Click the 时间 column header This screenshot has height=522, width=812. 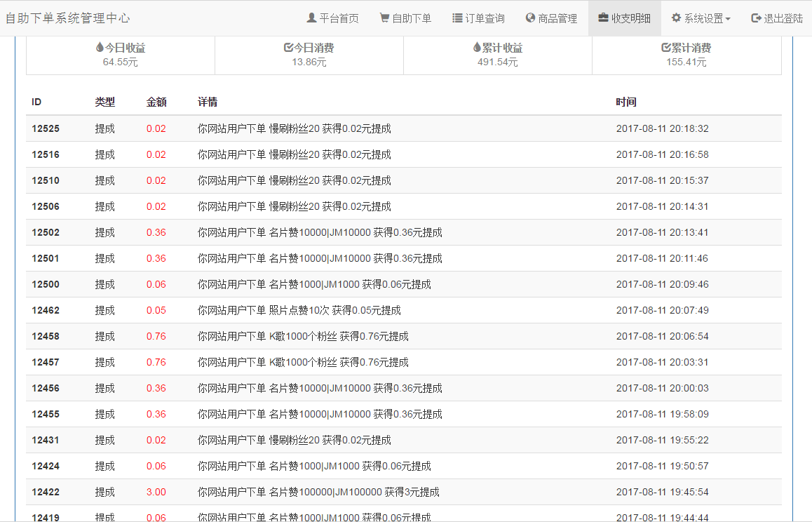point(626,102)
